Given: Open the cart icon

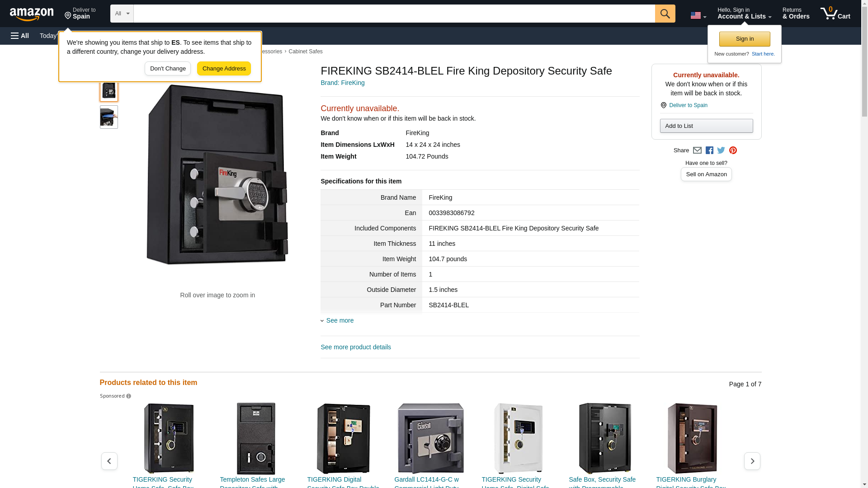Looking at the screenshot, I should (x=835, y=14).
